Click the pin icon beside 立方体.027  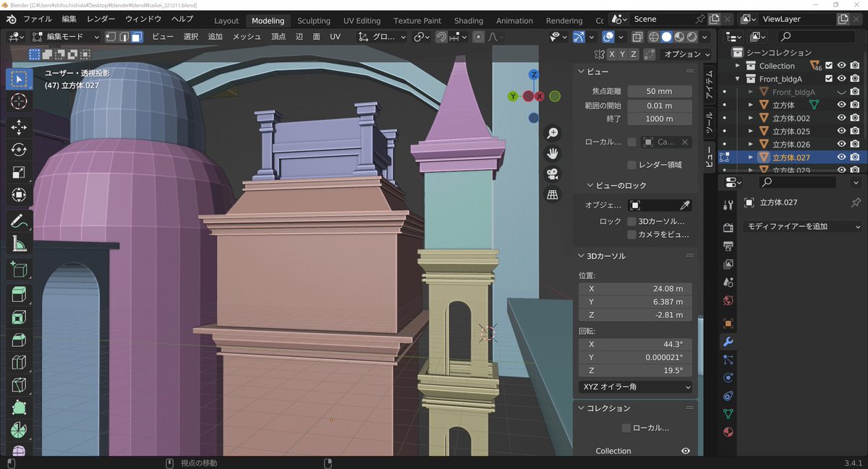856,202
